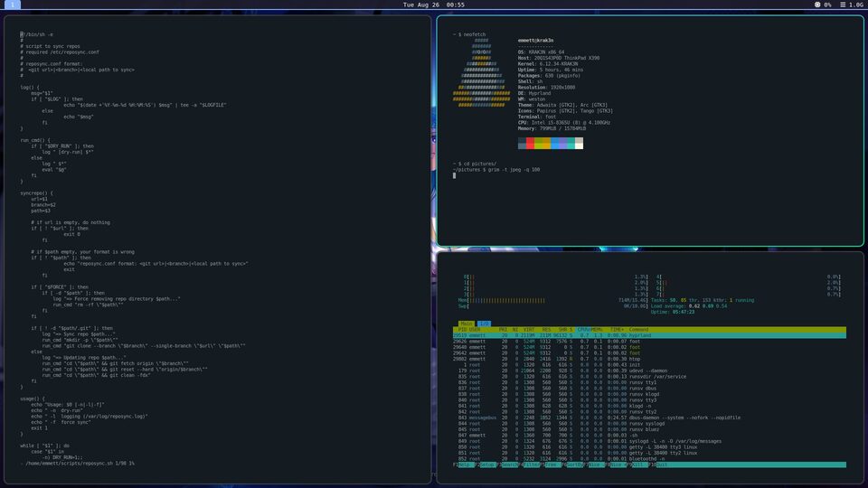
Task: Sort htop by PID column header
Action: point(462,330)
